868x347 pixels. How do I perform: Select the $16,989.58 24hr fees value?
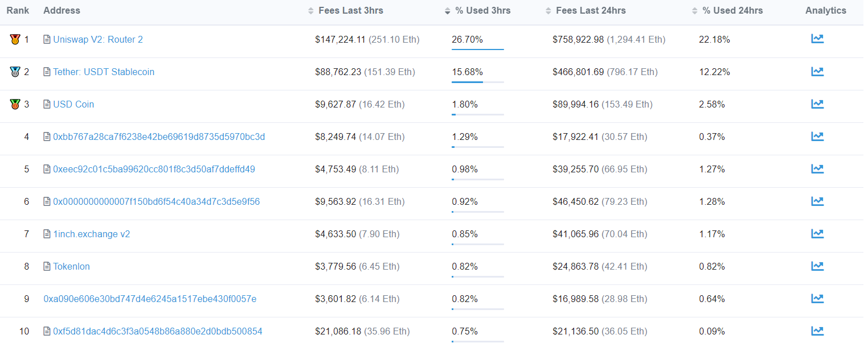(x=576, y=299)
